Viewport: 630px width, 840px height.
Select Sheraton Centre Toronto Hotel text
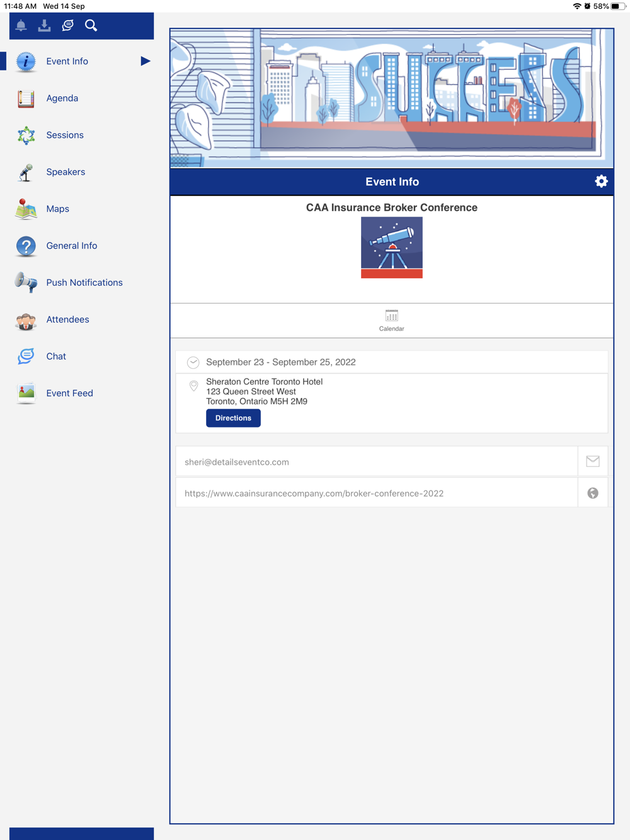click(x=265, y=382)
